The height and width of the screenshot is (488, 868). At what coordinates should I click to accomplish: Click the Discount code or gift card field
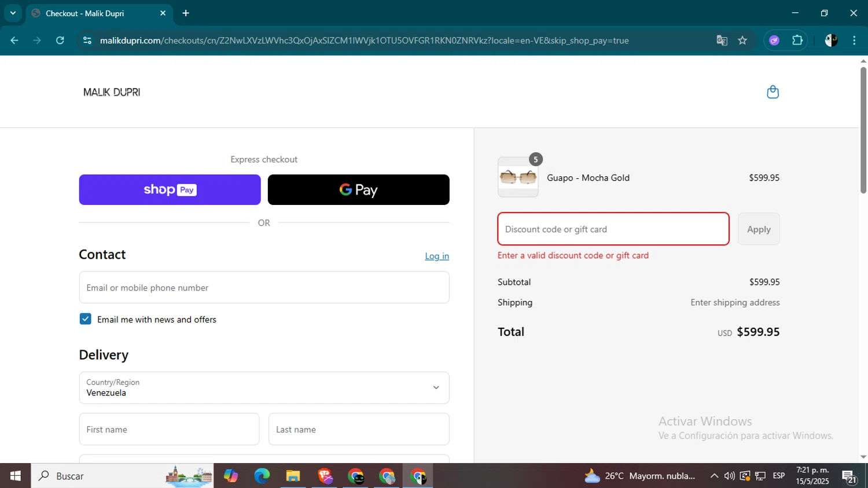[x=613, y=229]
